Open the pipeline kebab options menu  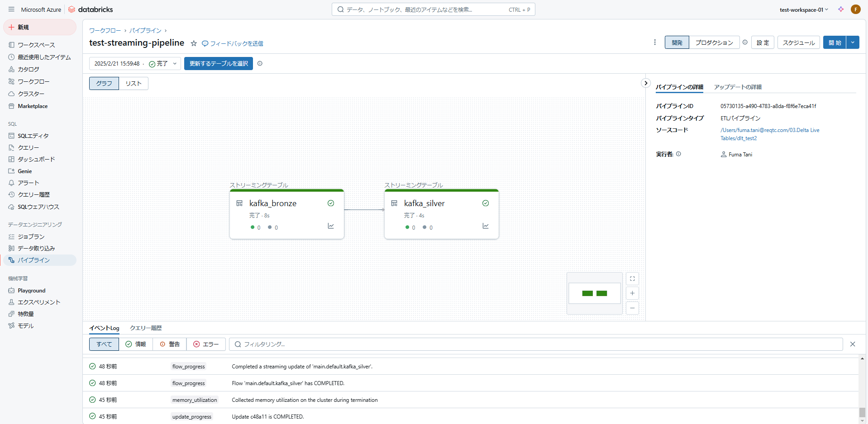tap(655, 42)
